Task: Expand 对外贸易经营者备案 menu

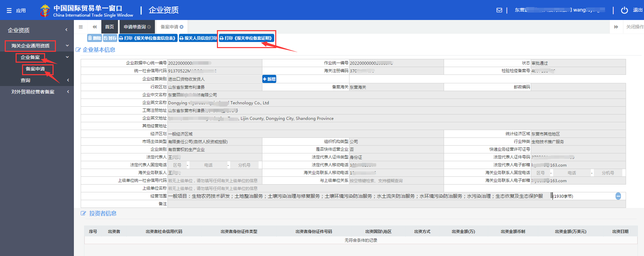Action: click(x=33, y=92)
